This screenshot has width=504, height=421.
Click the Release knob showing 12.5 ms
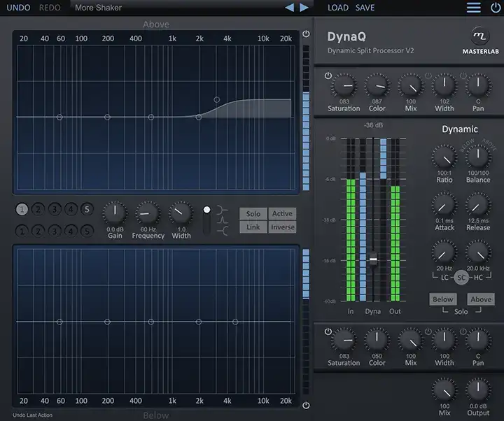pyautogui.click(x=478, y=205)
